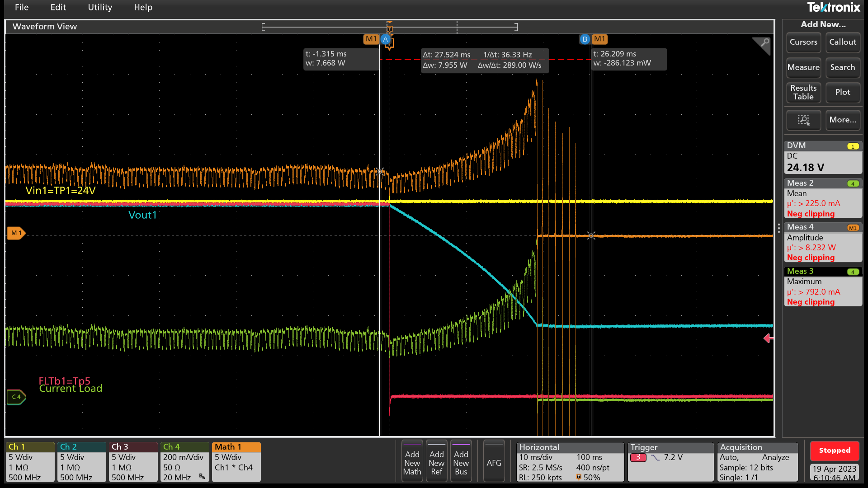Click the Add New... header
This screenshot has width=868, height=488.
pos(823,24)
